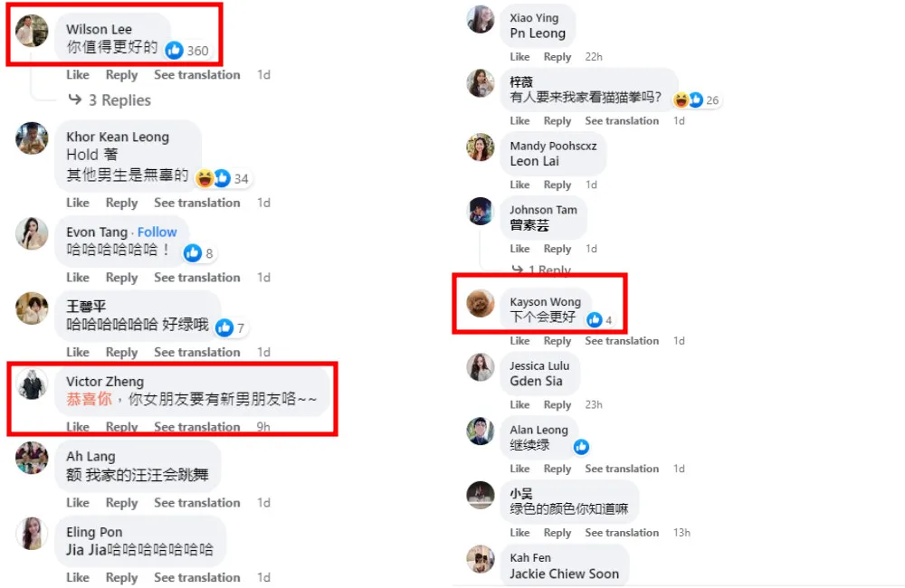Reply to Ah Lang's comment
Image resolution: width=905 pixels, height=588 pixels.
tap(121, 503)
